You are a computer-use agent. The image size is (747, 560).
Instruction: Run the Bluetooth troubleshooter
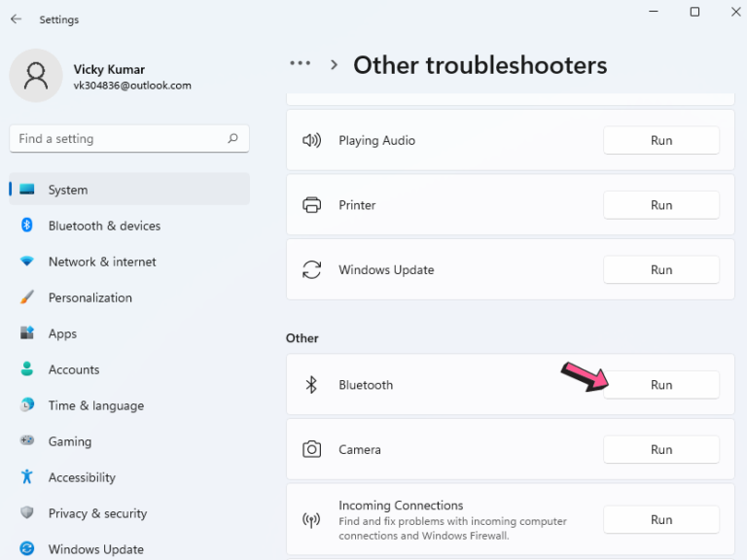(x=661, y=385)
